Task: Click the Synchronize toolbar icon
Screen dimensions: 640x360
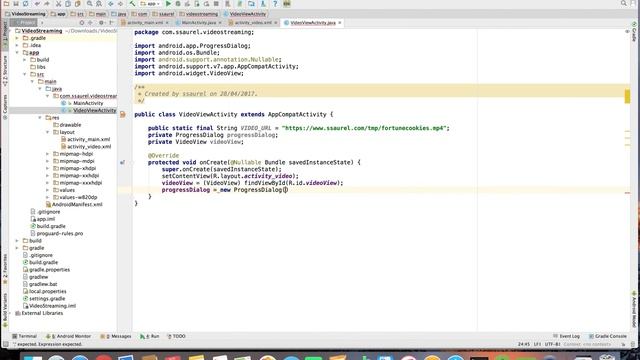Action: (26, 4)
